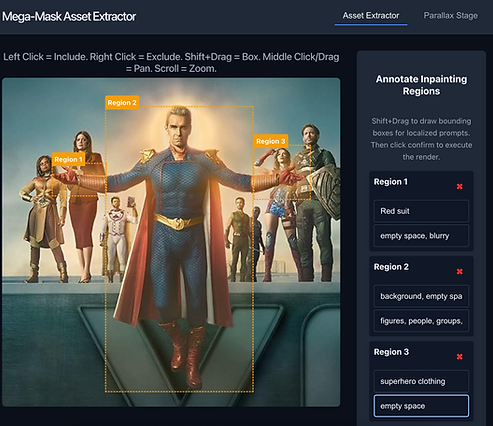Remove Region 2 using red X icon

(459, 271)
